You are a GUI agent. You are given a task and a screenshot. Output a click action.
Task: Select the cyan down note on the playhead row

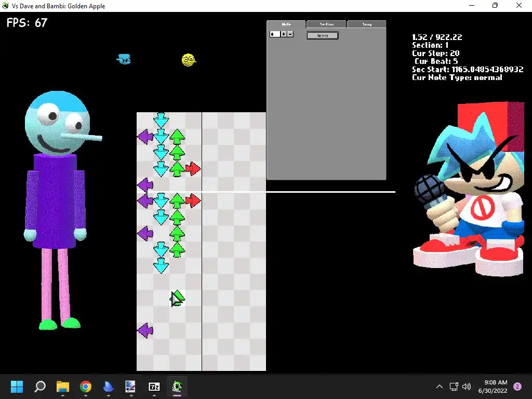tap(161, 201)
